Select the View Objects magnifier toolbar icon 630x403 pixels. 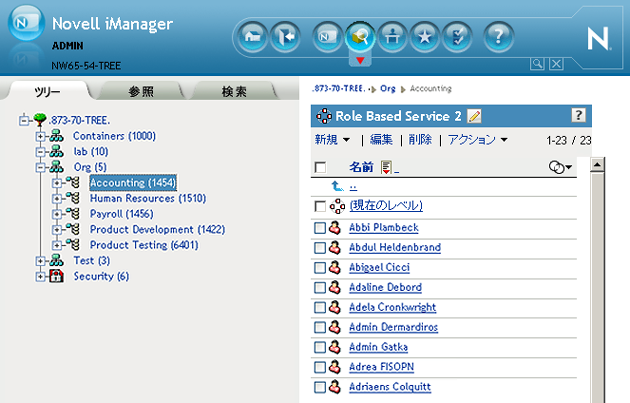pyautogui.click(x=360, y=37)
